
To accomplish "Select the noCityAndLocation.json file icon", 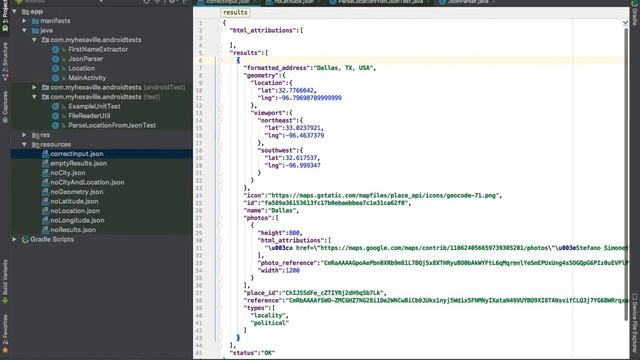I will (x=45, y=182).
